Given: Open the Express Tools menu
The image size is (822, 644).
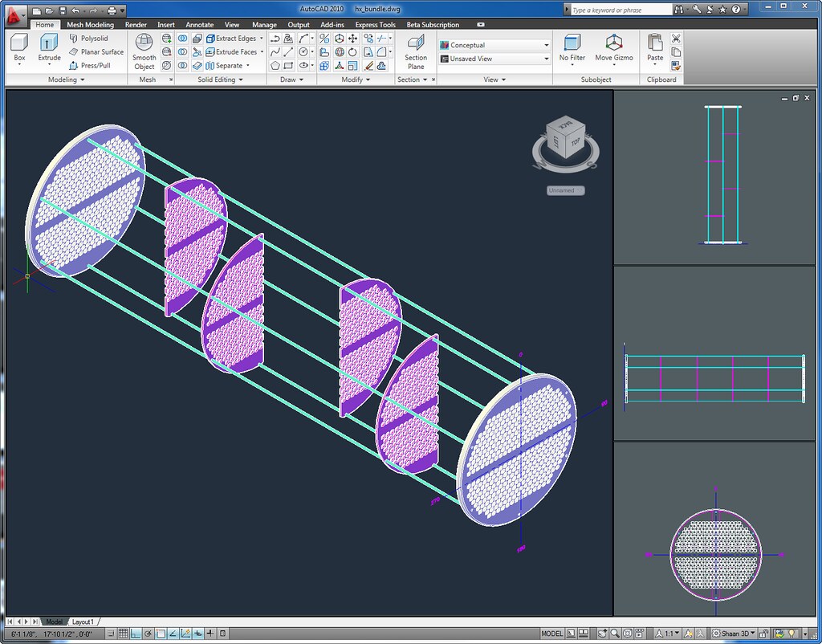Looking at the screenshot, I should coord(375,24).
